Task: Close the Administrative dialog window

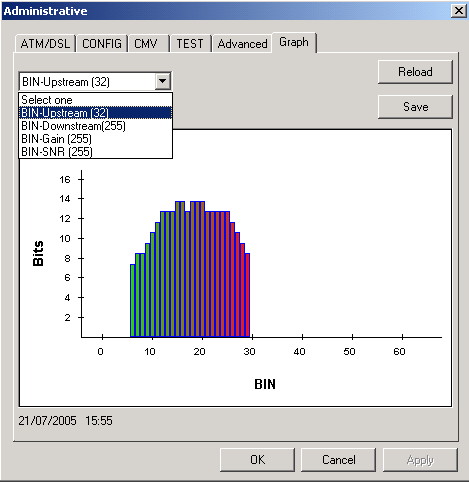Action: (459, 11)
